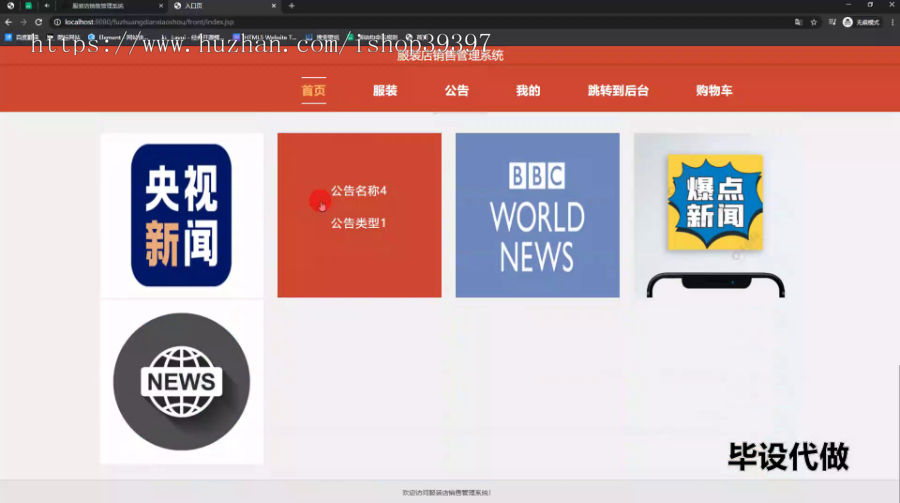This screenshot has width=900, height=503.
Task: Switch to the 服装店销售管理系统 browser tab
Action: (112, 6)
